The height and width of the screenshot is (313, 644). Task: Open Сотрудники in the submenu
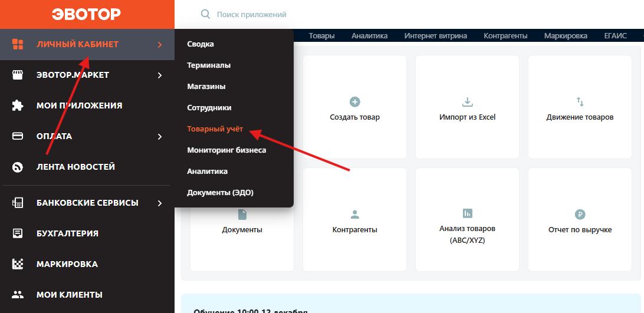(209, 108)
